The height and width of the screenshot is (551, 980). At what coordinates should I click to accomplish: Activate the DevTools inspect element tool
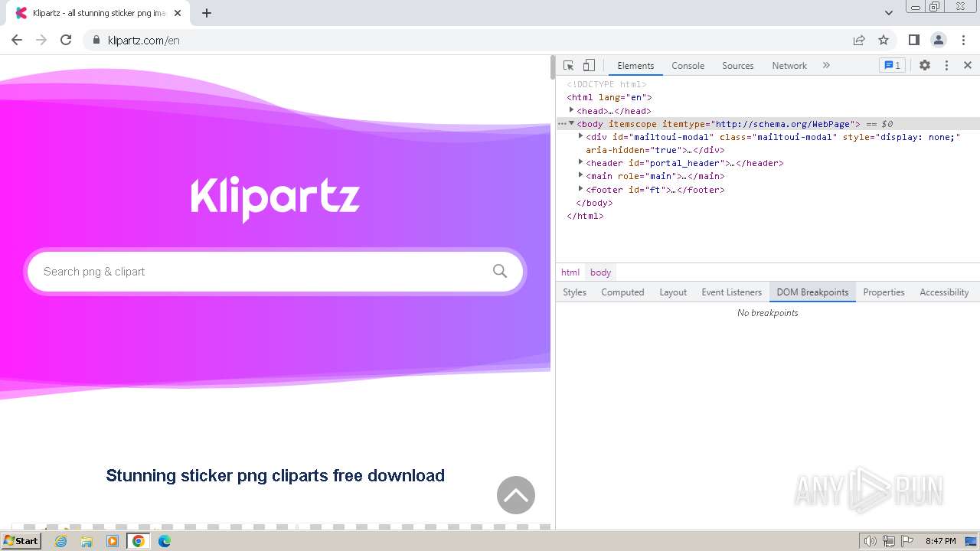[568, 66]
